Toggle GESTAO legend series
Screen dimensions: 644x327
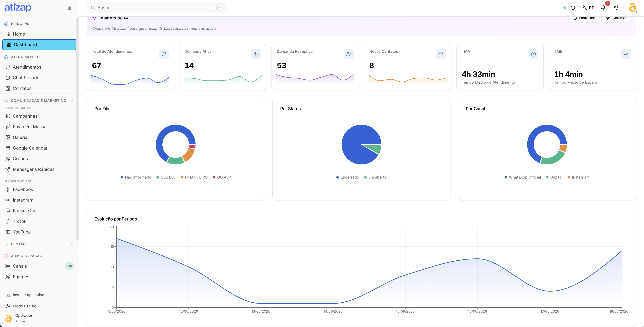tap(166, 177)
